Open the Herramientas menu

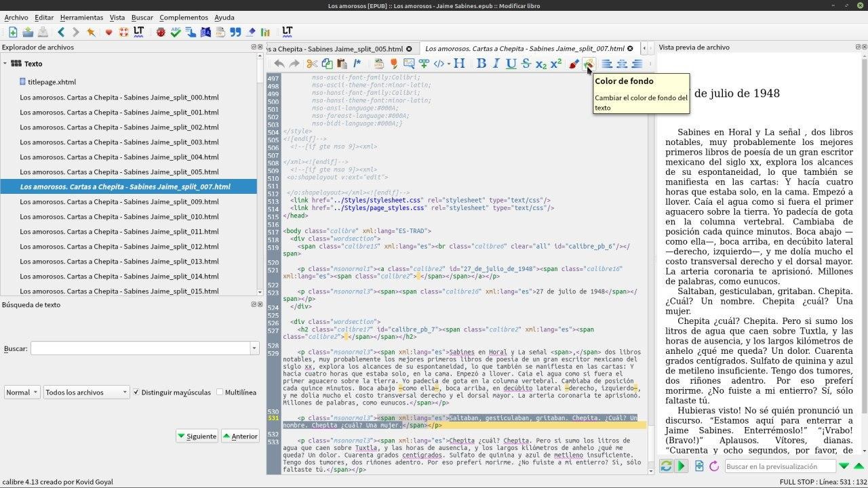pos(81,18)
